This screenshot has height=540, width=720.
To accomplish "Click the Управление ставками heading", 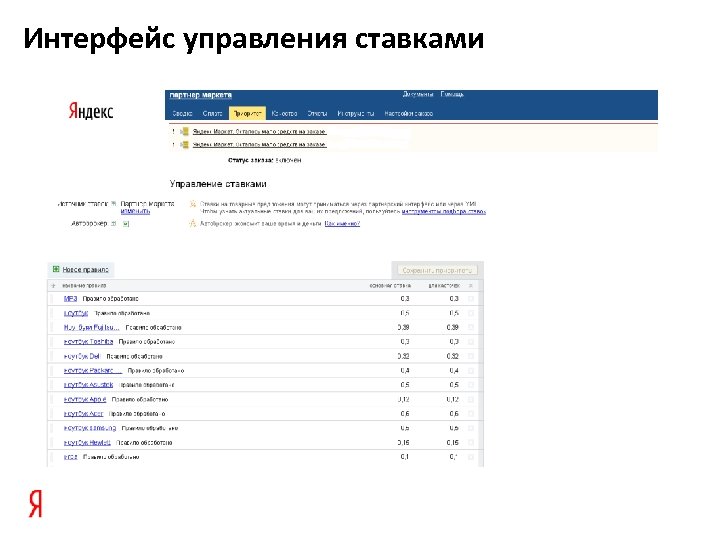I will [x=218, y=184].
